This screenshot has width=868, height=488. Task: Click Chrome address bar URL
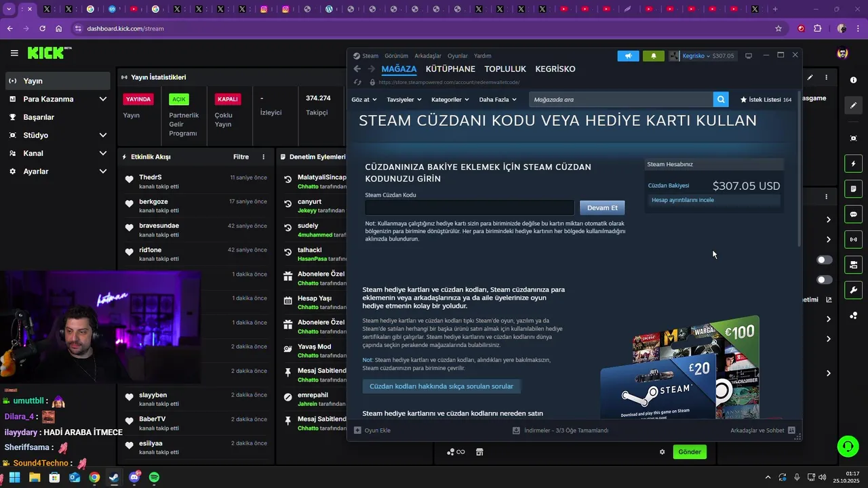[x=125, y=28]
